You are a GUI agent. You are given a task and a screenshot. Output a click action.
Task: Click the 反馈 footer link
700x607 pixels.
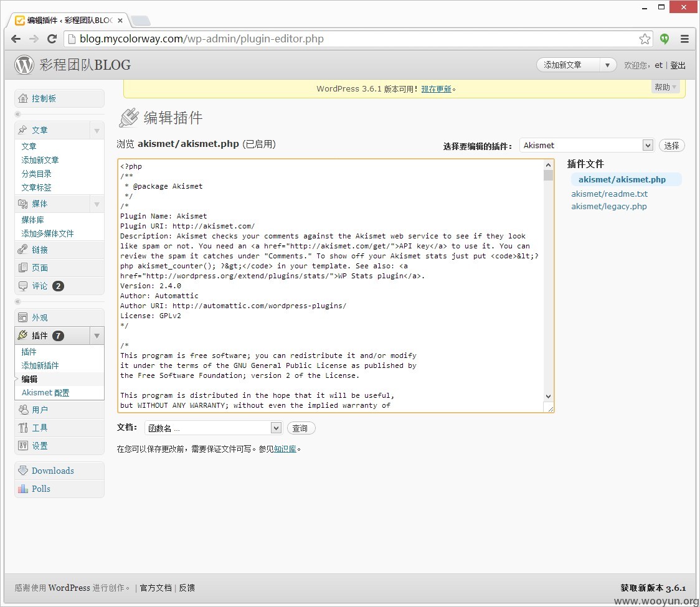click(x=187, y=588)
